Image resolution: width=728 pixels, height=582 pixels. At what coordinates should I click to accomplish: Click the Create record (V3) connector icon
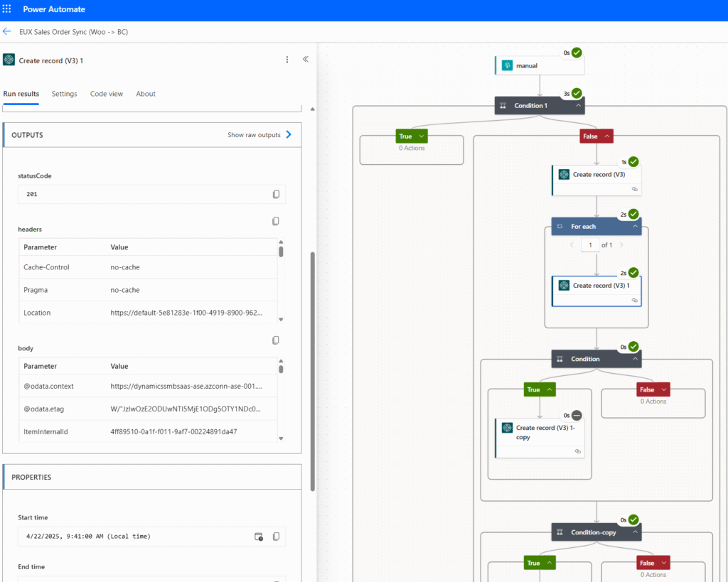click(564, 175)
